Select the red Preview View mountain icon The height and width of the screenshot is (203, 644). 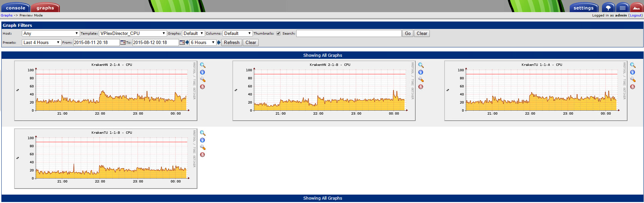pyautogui.click(x=636, y=8)
